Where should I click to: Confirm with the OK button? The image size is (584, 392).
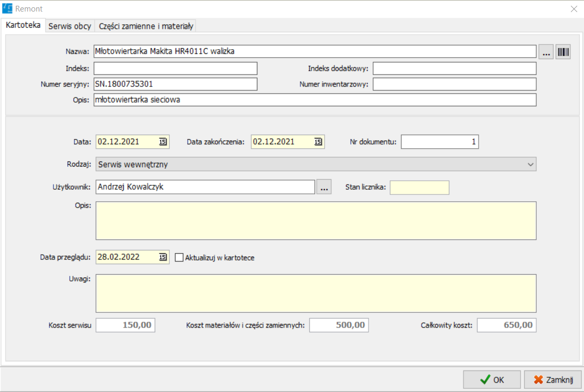coord(492,379)
